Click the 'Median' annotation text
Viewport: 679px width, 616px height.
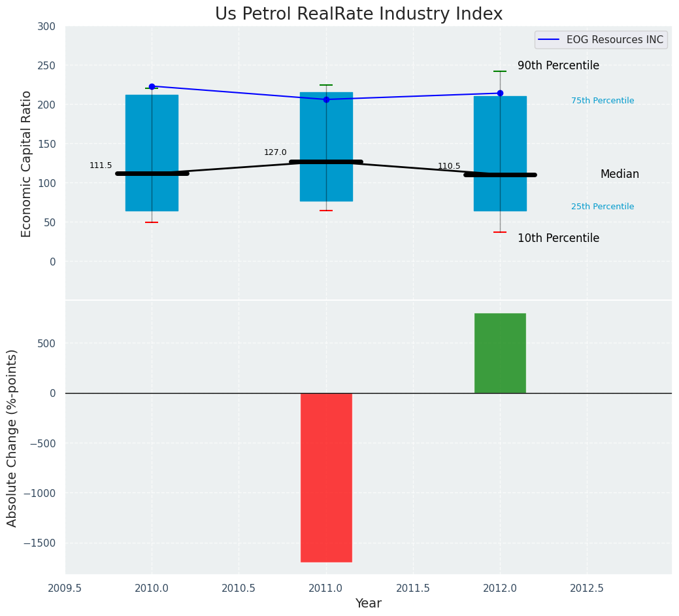620,175
